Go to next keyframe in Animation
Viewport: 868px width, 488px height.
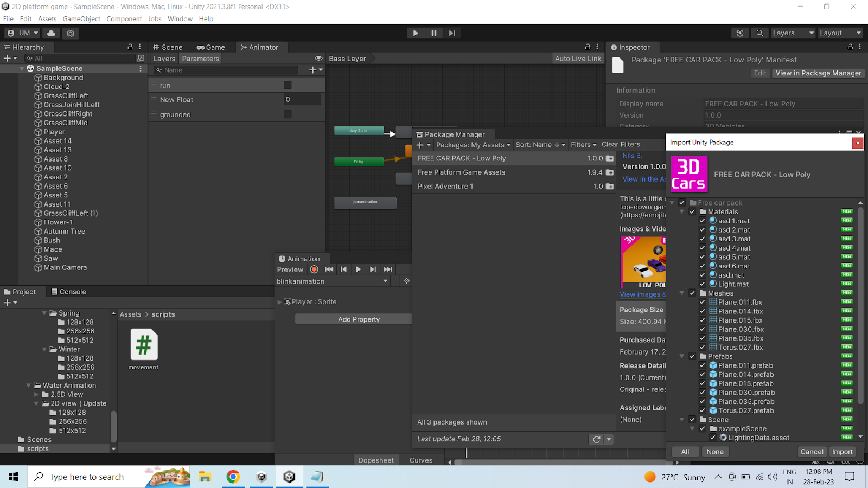(x=373, y=269)
